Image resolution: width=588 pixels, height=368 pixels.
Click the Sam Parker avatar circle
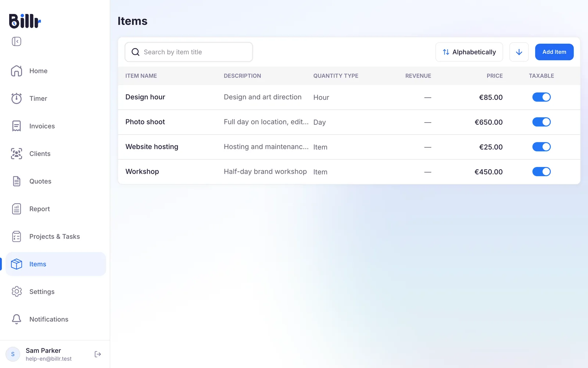tap(13, 354)
